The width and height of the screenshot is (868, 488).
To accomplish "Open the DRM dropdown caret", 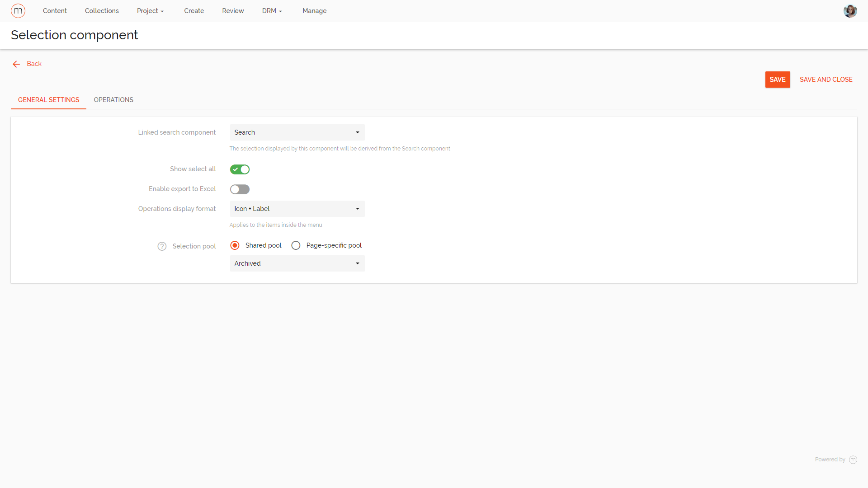I will tap(280, 11).
